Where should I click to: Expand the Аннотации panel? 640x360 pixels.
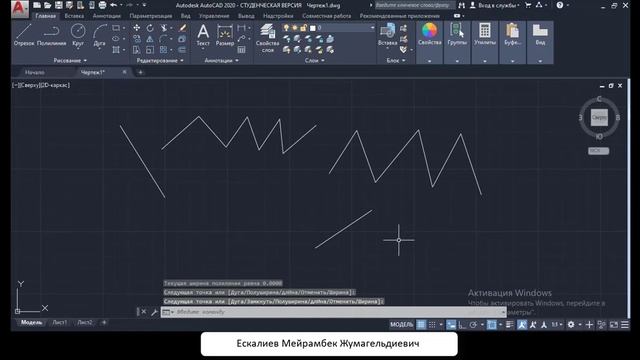(x=221, y=60)
